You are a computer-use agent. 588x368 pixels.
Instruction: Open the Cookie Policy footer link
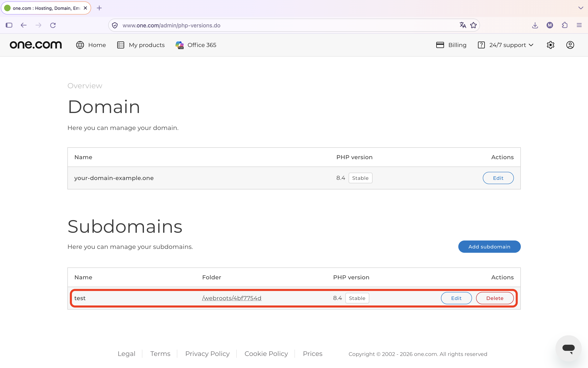(x=266, y=354)
